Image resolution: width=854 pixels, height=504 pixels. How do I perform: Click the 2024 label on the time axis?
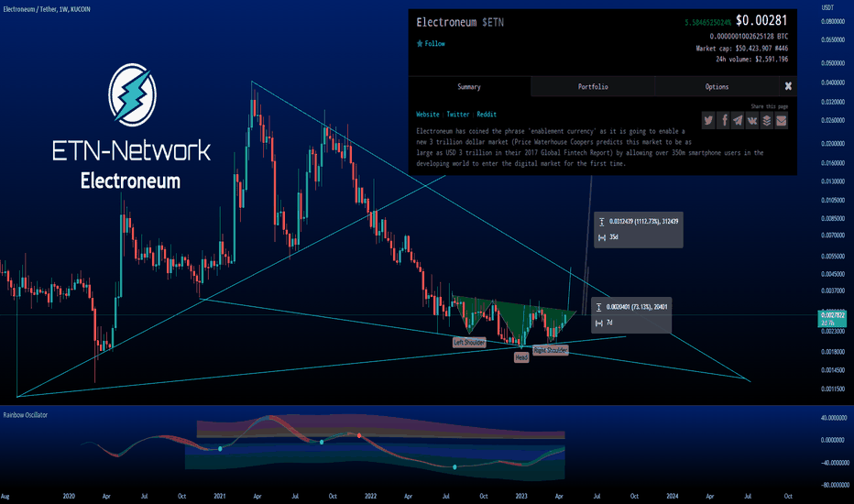tap(673, 497)
